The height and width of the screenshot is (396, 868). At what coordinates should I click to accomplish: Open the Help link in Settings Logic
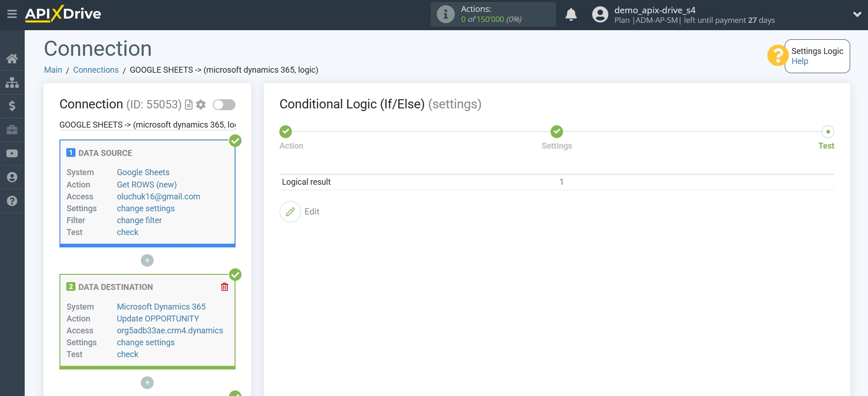click(799, 61)
